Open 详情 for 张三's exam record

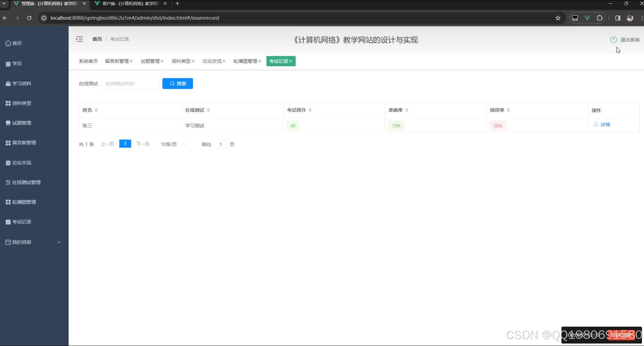point(602,125)
